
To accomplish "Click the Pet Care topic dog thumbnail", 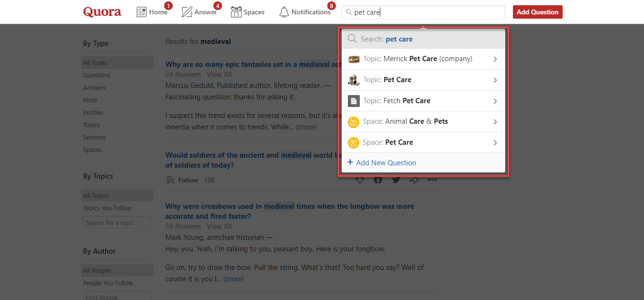I will [x=354, y=80].
